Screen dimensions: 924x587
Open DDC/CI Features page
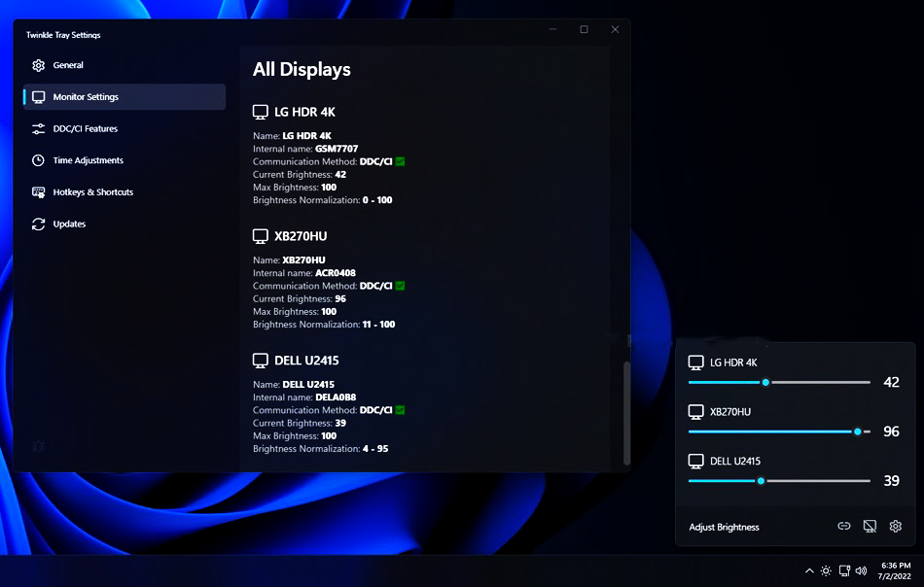(124, 129)
